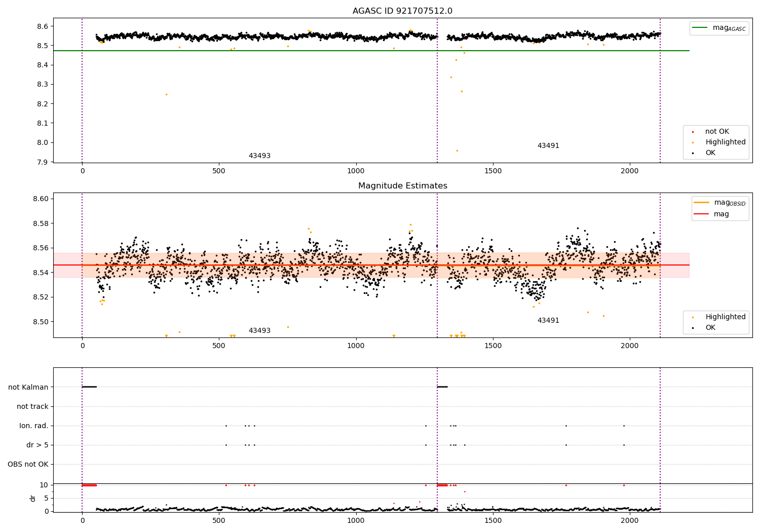The width and height of the screenshot is (760, 532).
Task: Click the 'AGASC ID 921707512.0' plot title
Action: point(402,11)
